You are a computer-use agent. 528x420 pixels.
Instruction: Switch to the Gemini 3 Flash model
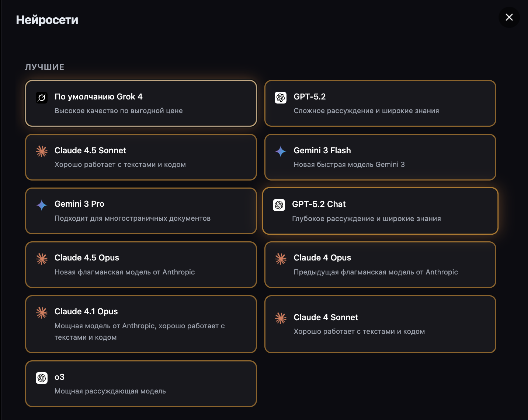pyautogui.click(x=380, y=157)
